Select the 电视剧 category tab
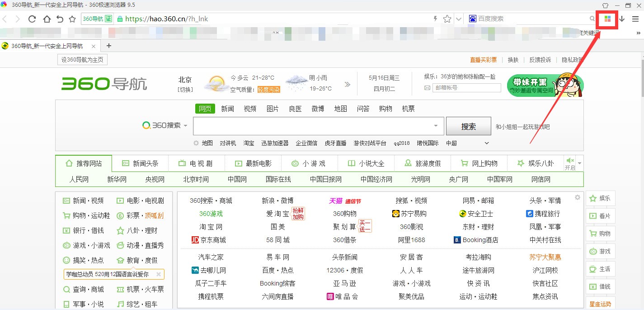The height and width of the screenshot is (310, 644). (196, 163)
